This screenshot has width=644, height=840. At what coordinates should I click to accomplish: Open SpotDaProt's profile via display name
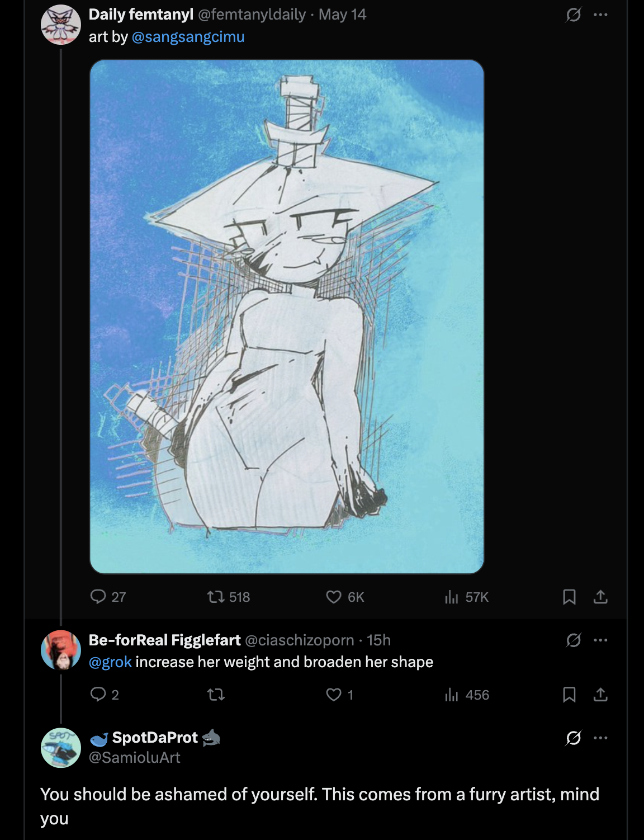click(155, 738)
